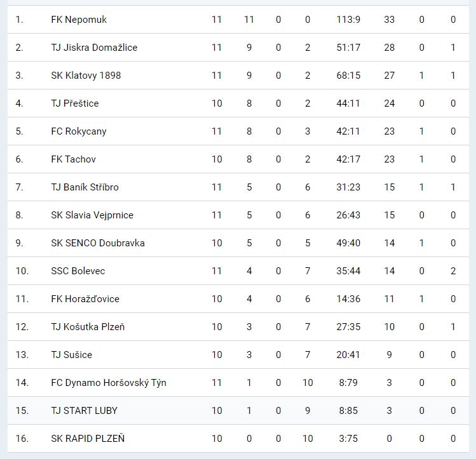Click the TJ Sušice team name
The image size is (476, 459).
pyautogui.click(x=71, y=355)
